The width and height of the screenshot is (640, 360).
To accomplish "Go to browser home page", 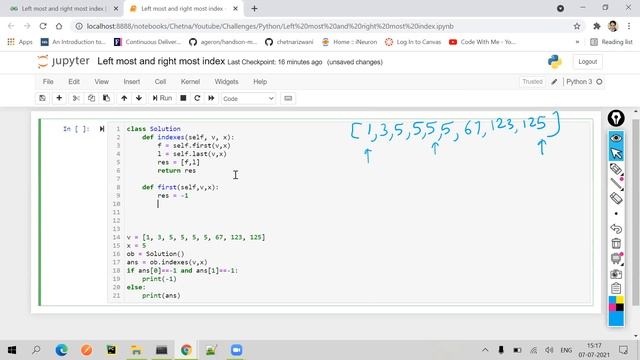I will (59, 26).
